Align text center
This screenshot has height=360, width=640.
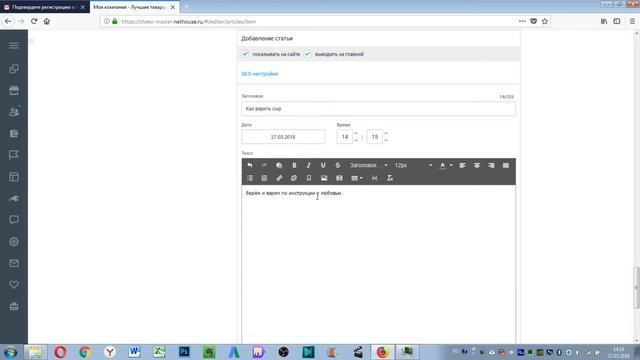click(477, 165)
